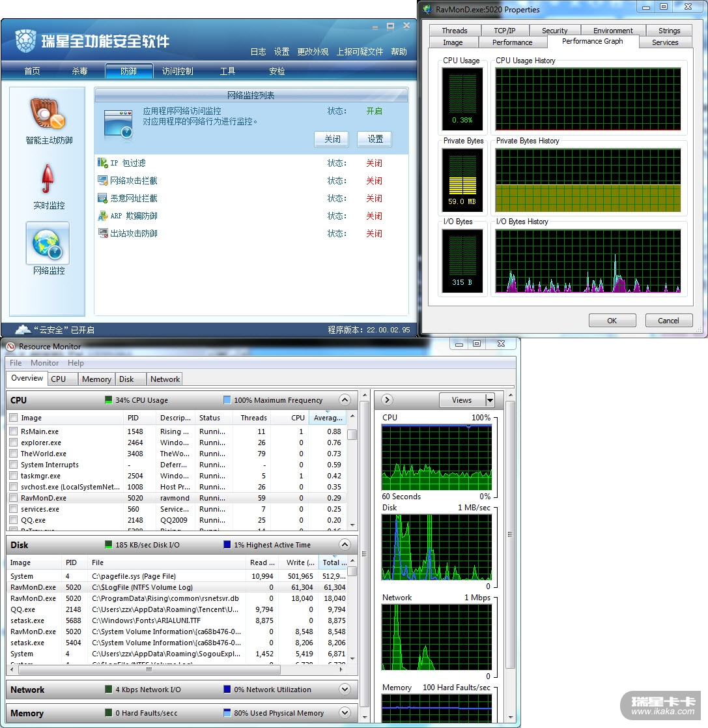The height and width of the screenshot is (728, 708).
Task: Click 应用程序网络访问监控 window icon
Action: click(x=119, y=124)
